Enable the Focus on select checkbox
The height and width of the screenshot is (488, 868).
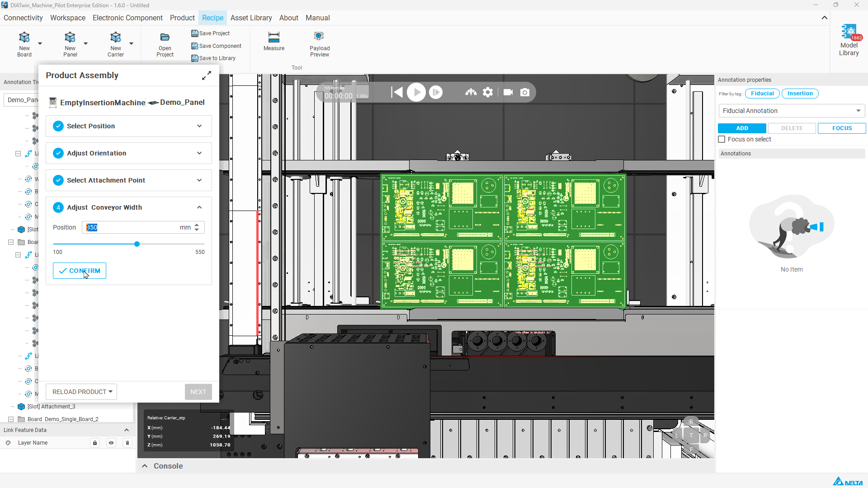click(x=722, y=140)
